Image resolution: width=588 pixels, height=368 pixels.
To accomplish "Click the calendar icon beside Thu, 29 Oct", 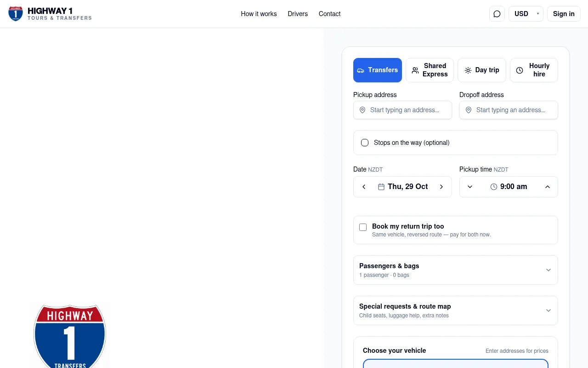I will pos(381,187).
